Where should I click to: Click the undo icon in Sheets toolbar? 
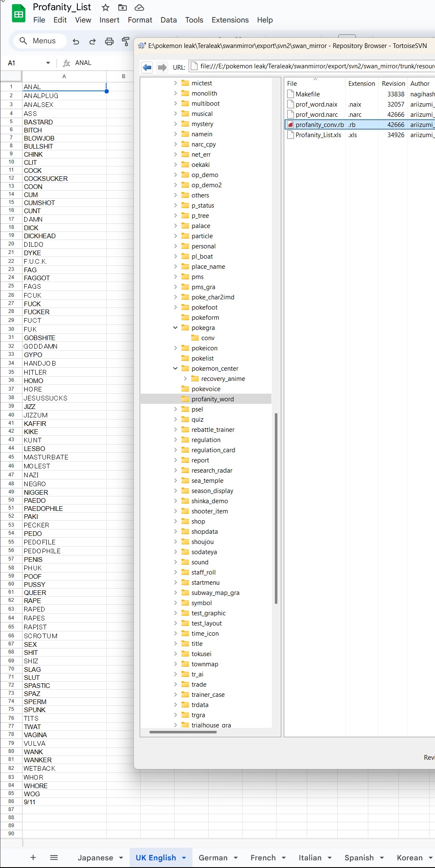click(76, 41)
